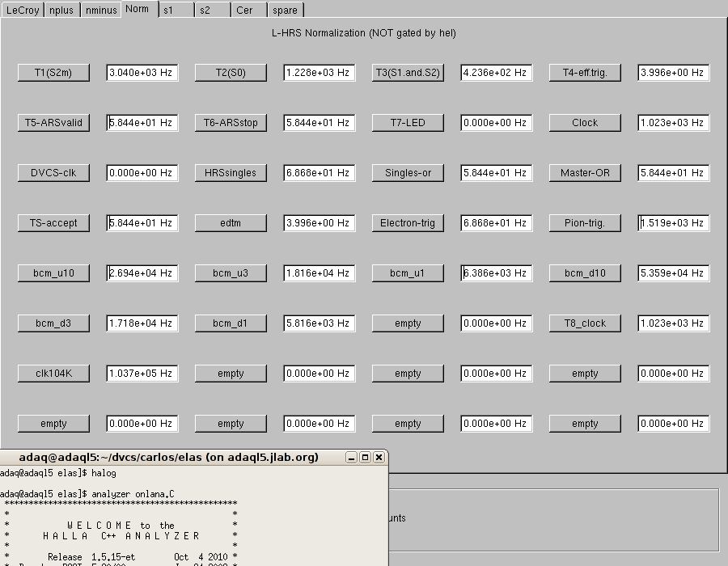
Task: Select the T4-eff.trig. button
Action: pos(585,73)
